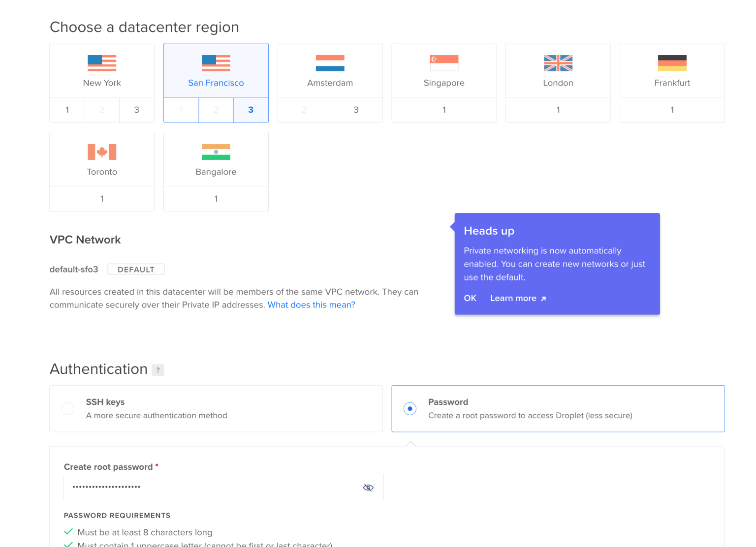Click the DEFAULT VPC network badge
756x547 pixels.
[136, 270]
